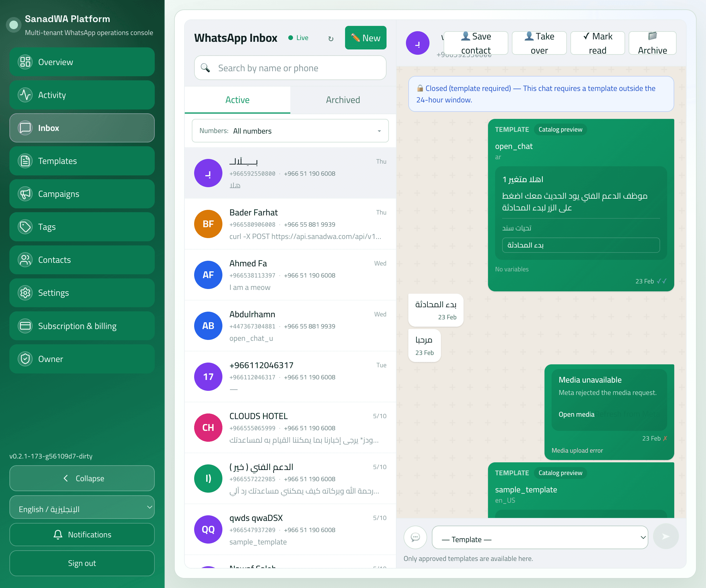Go to Overview in the sidebar

(82, 62)
